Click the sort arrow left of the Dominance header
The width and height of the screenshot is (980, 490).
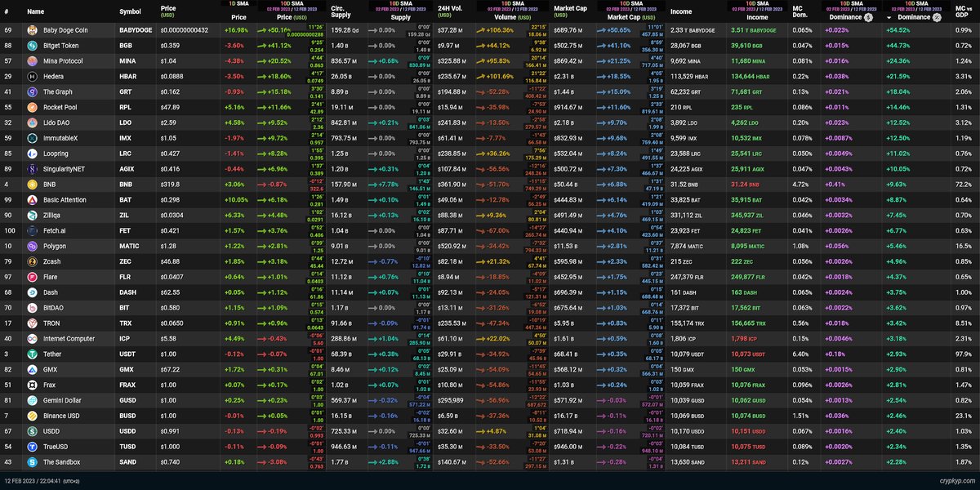(x=889, y=16)
